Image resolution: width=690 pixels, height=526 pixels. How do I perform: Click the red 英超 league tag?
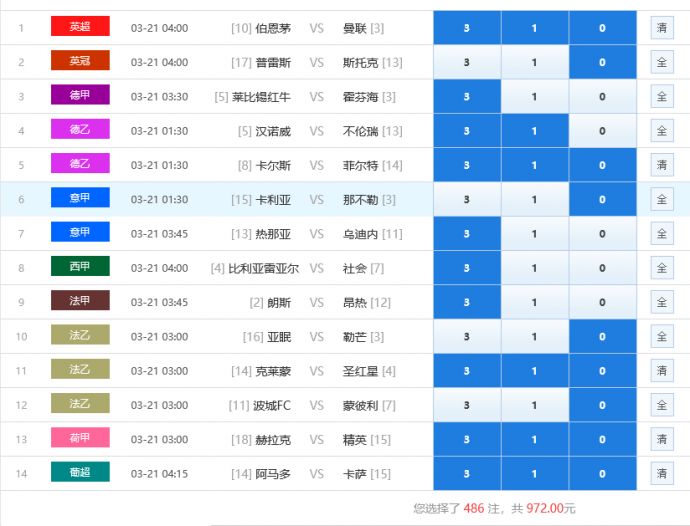click(80, 27)
